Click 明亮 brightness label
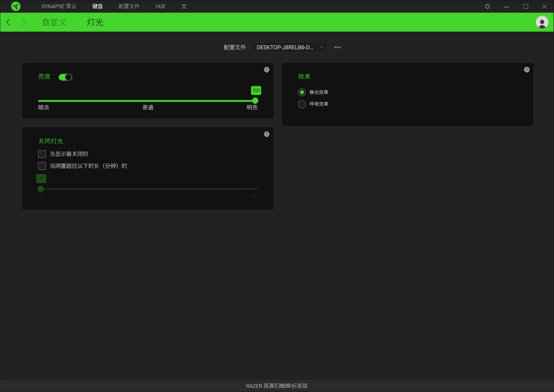 click(x=252, y=107)
